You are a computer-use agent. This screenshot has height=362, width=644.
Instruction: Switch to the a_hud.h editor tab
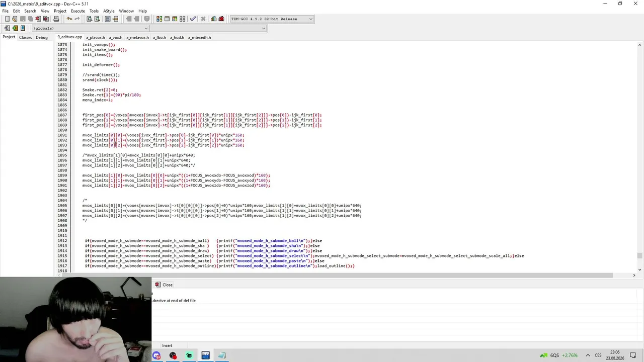tap(177, 38)
